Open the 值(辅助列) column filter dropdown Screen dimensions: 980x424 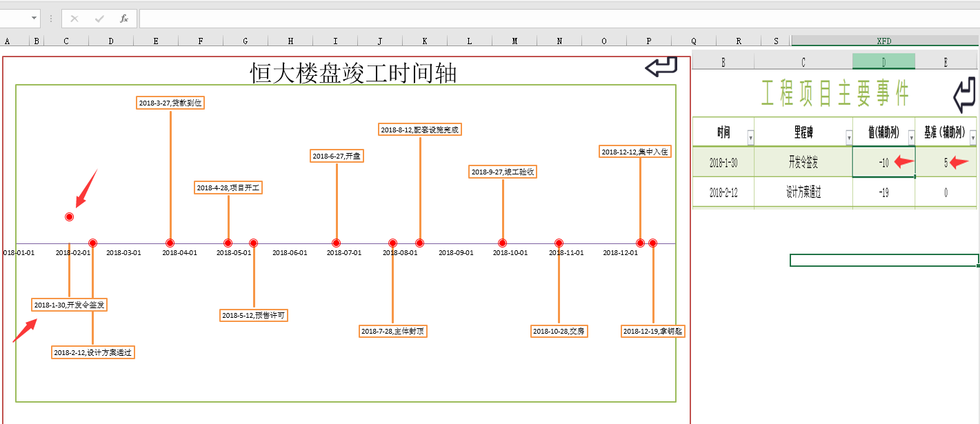(x=911, y=137)
